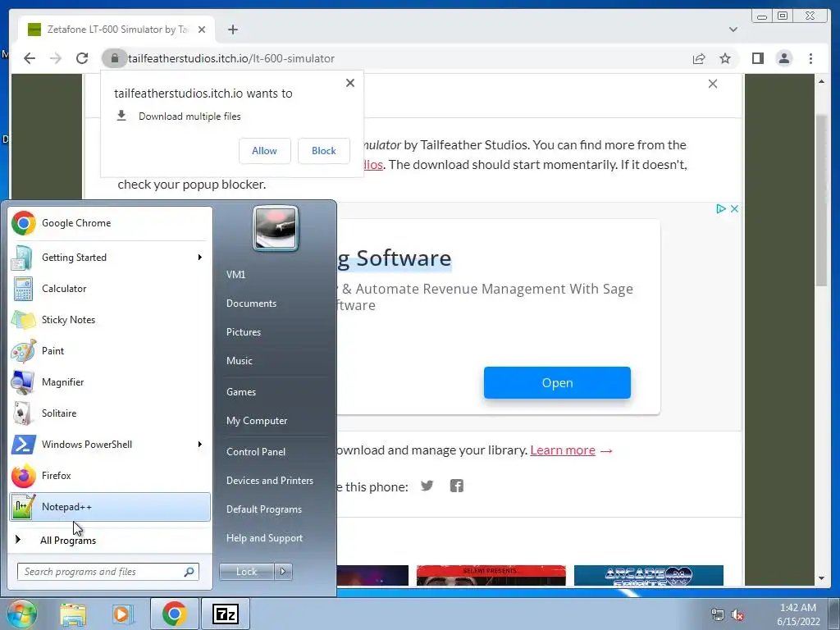The height and width of the screenshot is (630, 840).
Task: Click the Chrome forward arrow
Action: (56, 58)
